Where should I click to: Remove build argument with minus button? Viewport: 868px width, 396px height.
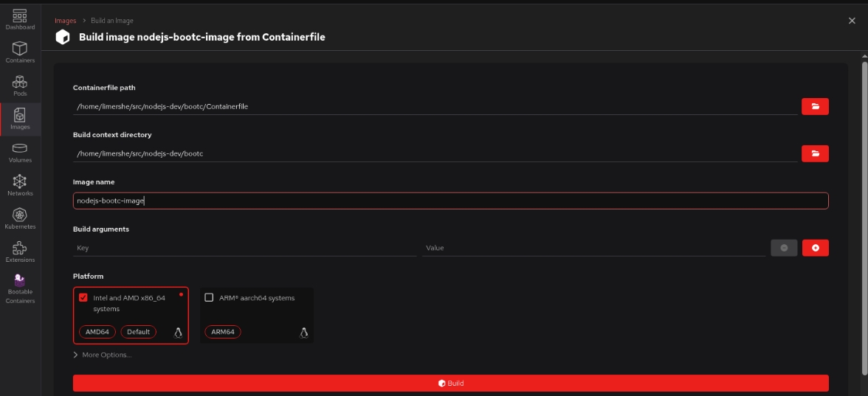pos(784,248)
